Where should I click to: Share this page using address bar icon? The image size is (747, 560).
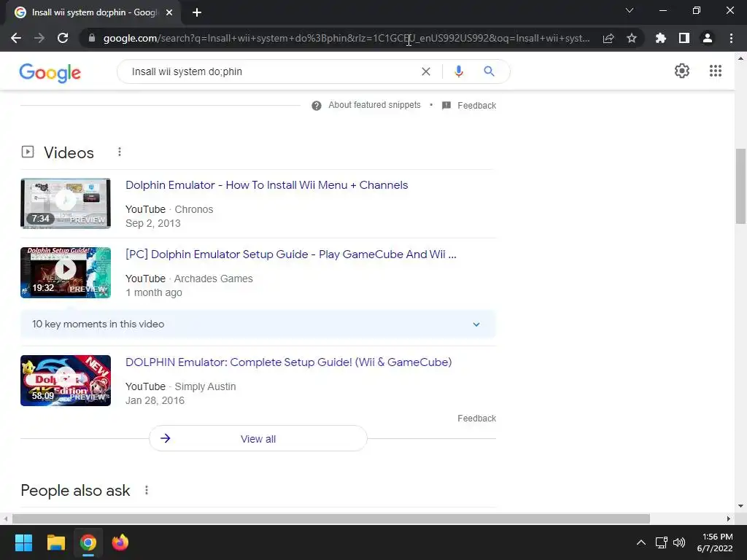click(608, 38)
